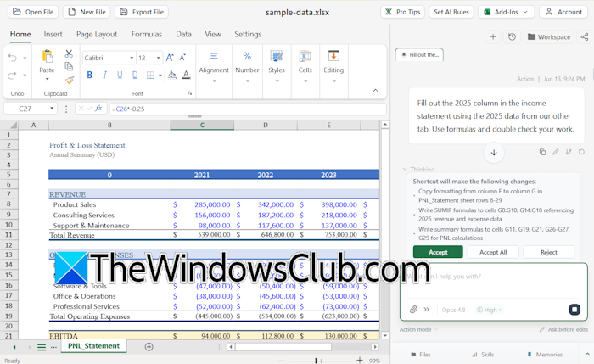Open the Account menu
594x364 pixels.
pos(563,12)
